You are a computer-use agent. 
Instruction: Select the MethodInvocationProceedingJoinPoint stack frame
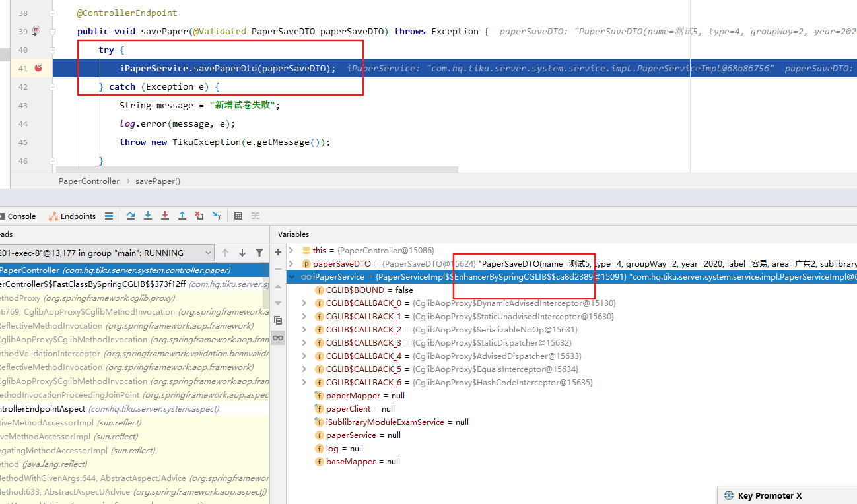pos(135,395)
